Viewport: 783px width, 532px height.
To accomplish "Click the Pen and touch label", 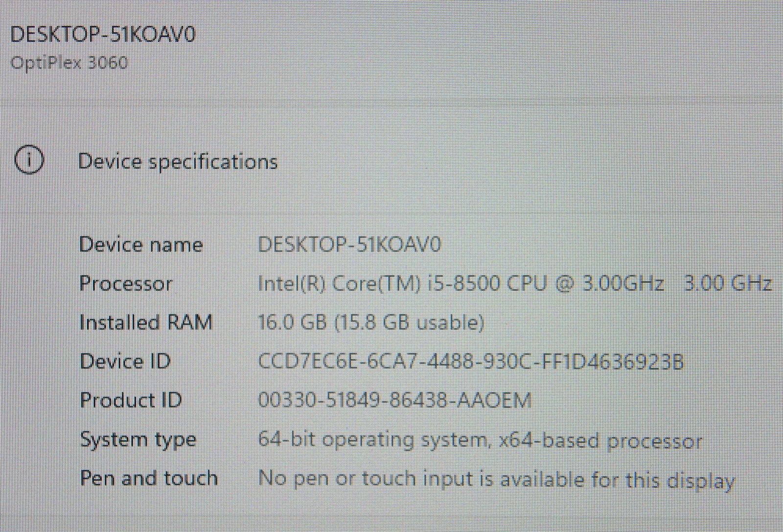I will [149, 478].
